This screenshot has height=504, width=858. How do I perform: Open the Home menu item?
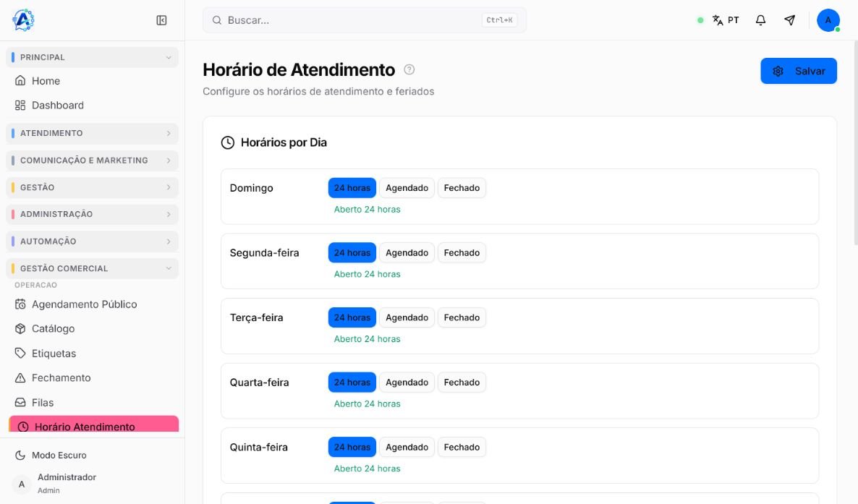pos(92,80)
